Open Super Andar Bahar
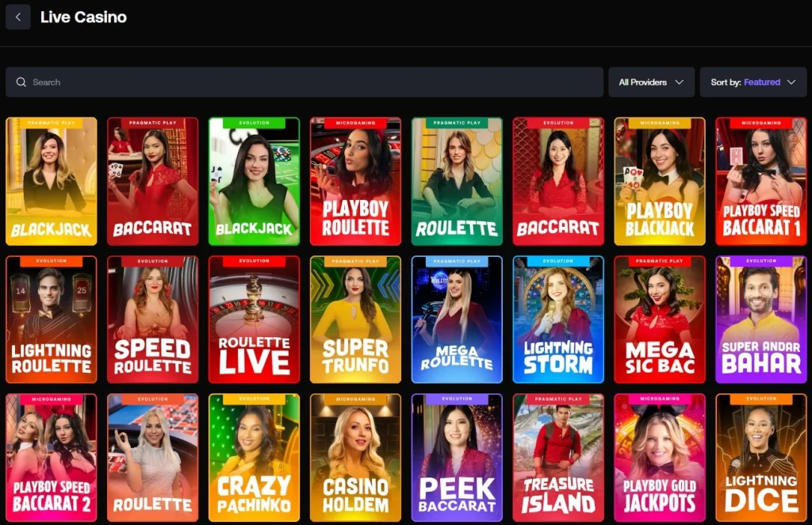 [x=761, y=320]
